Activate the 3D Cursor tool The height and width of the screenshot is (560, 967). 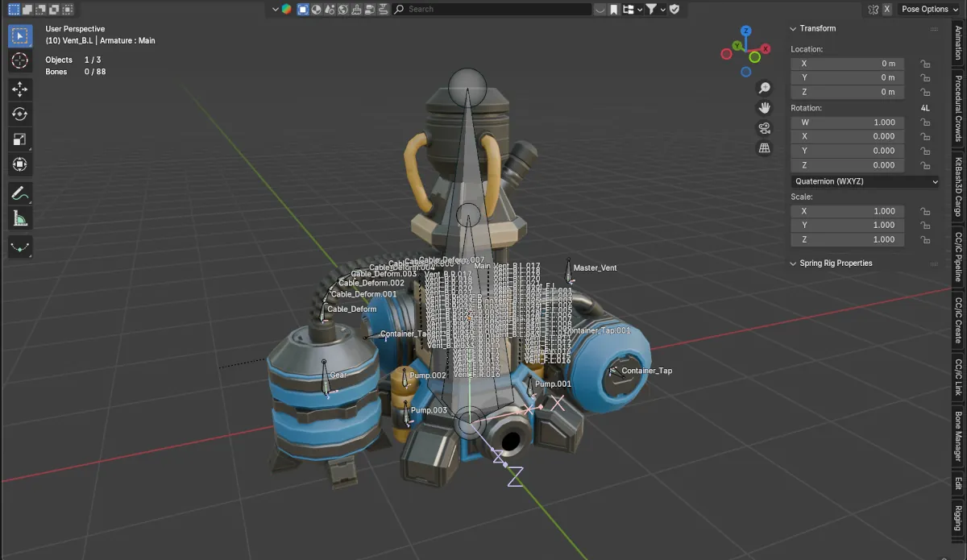click(20, 61)
